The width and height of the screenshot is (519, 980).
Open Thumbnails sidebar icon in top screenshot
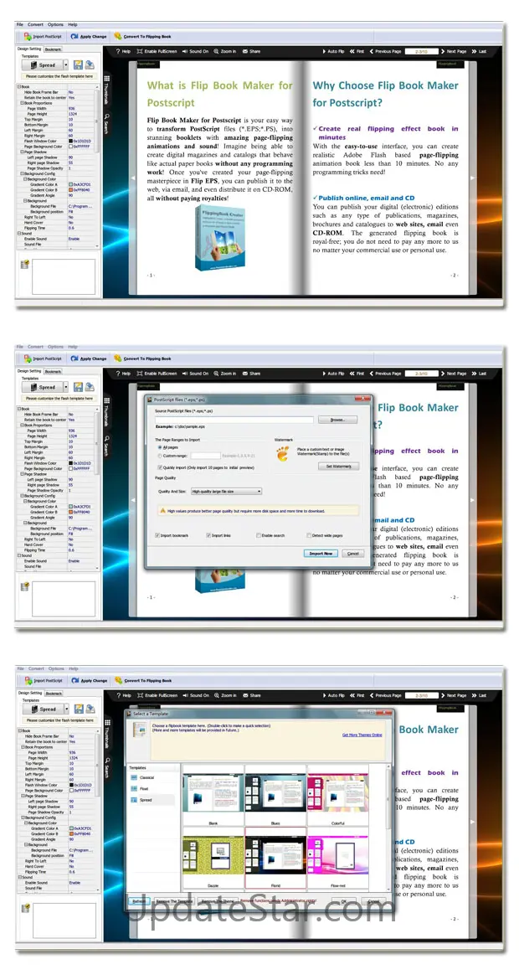[x=107, y=79]
